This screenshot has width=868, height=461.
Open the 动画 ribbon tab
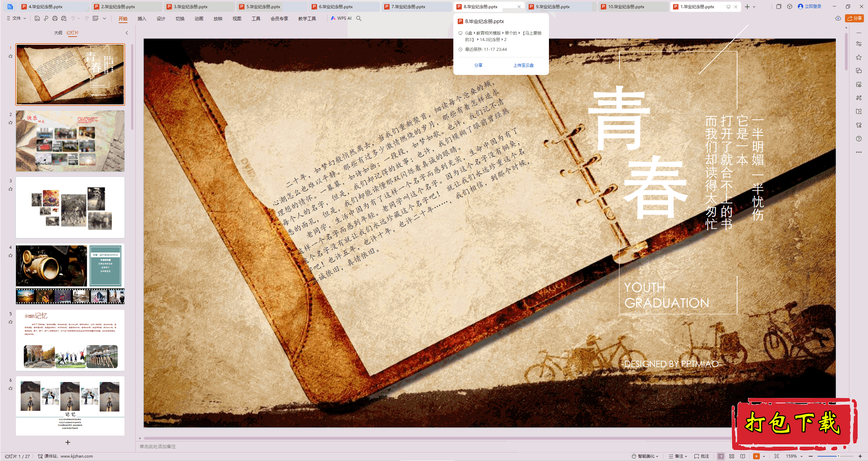click(x=199, y=19)
